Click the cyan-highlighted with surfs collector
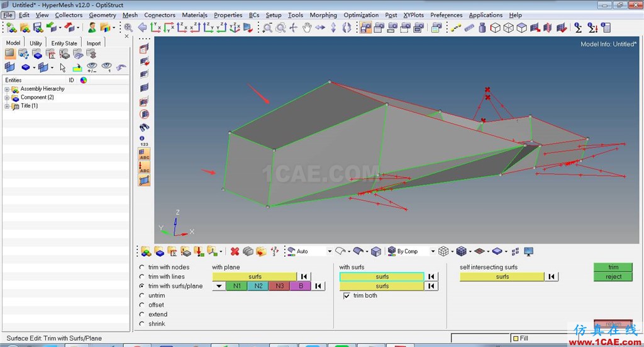 point(382,276)
